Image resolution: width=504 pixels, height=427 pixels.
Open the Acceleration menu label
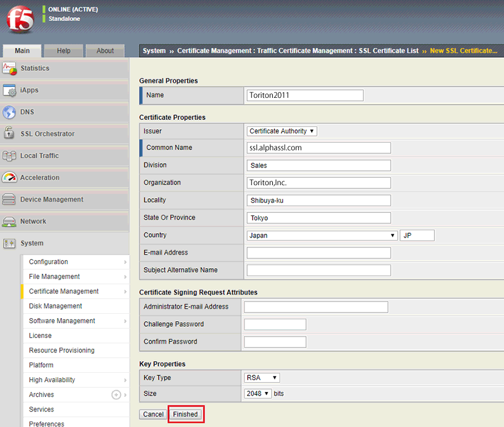[x=40, y=178]
